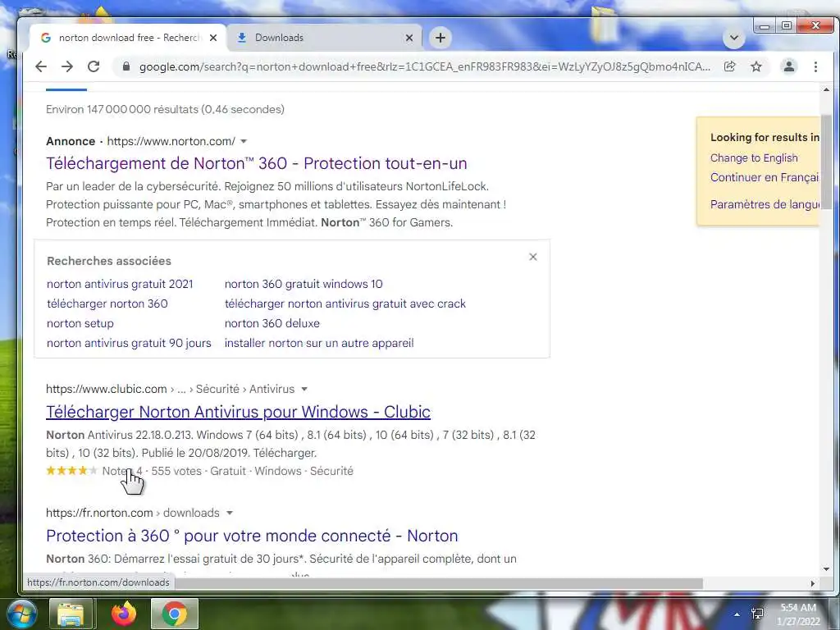840x630 pixels.
Task: Show hidden system tray icons
Action: (x=737, y=615)
